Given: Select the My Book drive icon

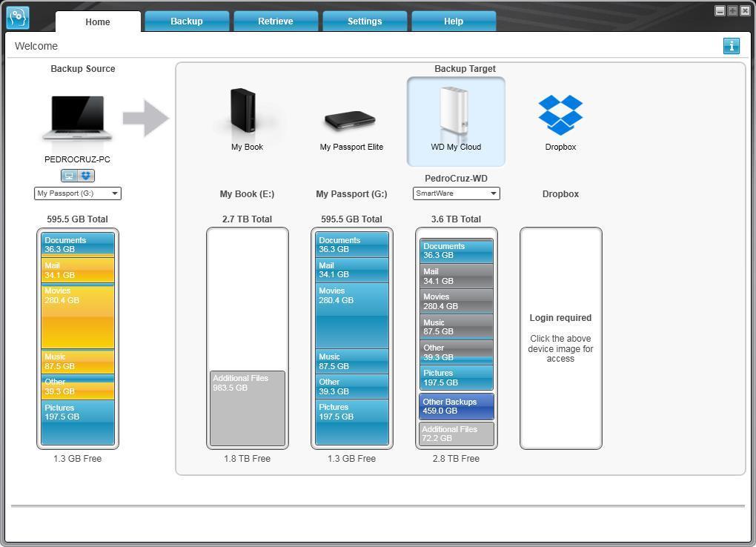Looking at the screenshot, I should click(x=243, y=110).
